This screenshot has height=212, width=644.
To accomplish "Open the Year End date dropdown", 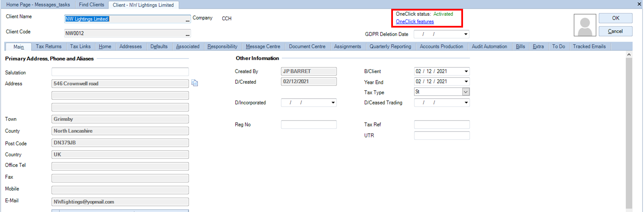I will (x=466, y=82).
